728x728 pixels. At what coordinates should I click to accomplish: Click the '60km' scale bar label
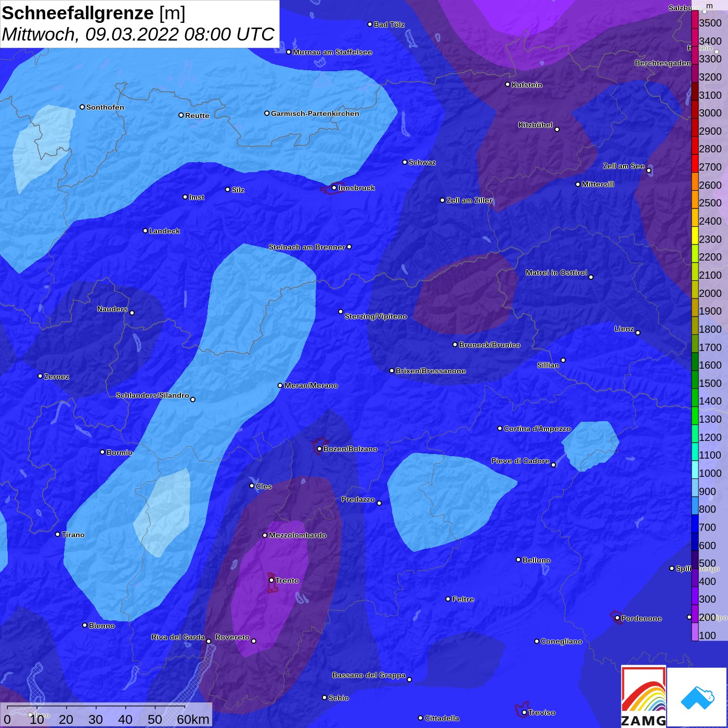pyautogui.click(x=193, y=719)
